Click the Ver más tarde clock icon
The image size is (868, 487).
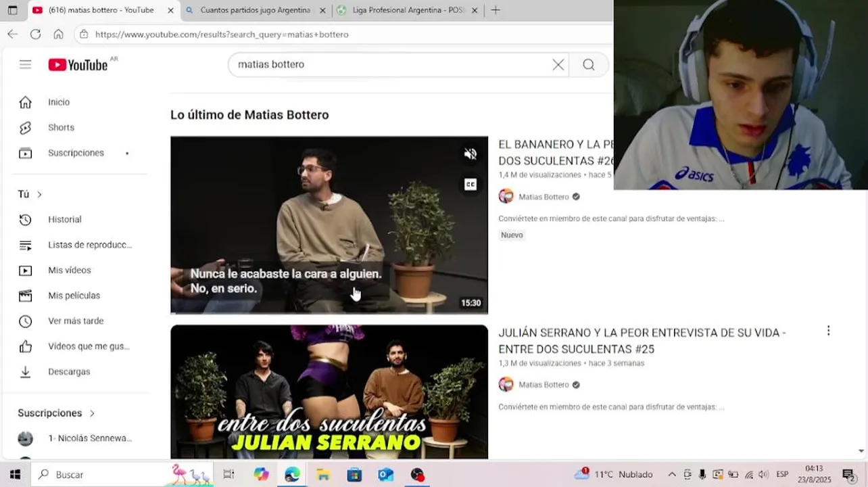[25, 321]
